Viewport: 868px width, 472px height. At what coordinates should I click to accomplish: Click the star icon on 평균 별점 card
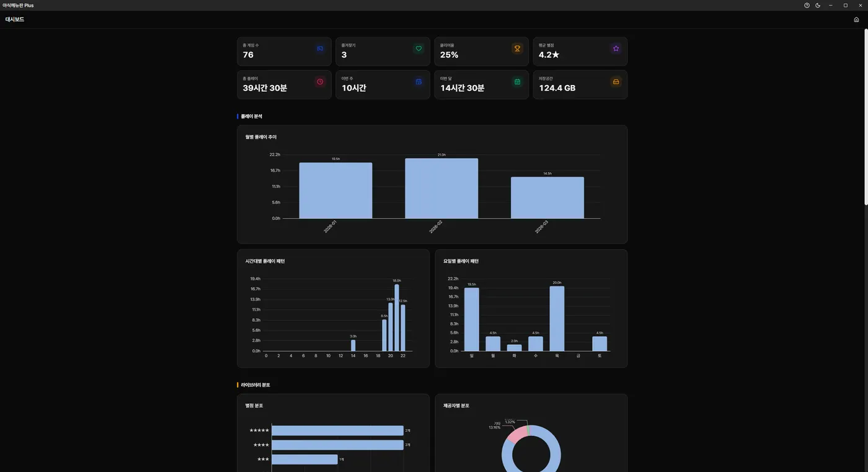tap(616, 48)
